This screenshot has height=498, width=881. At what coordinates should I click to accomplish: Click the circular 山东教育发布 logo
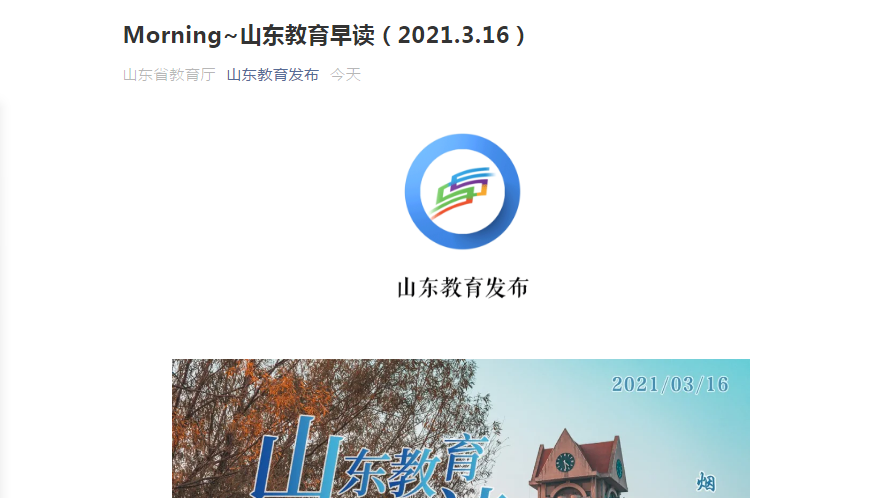coord(462,191)
